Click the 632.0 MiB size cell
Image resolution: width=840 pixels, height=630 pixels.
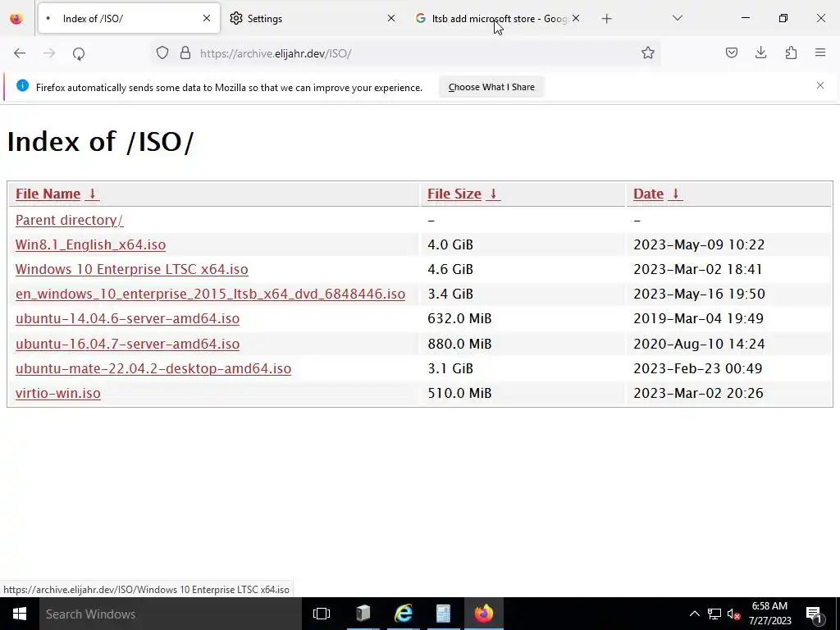click(522, 319)
